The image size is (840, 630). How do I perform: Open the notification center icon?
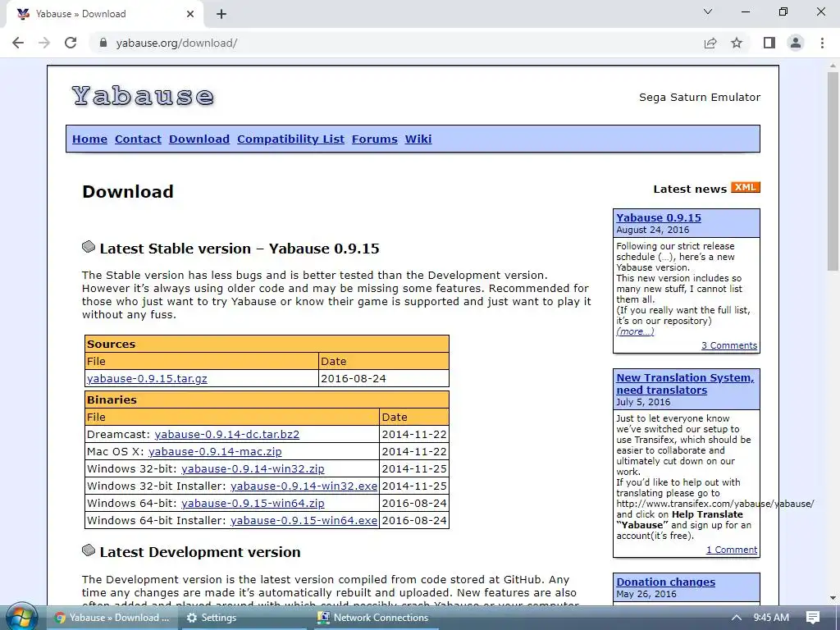pos(813,618)
